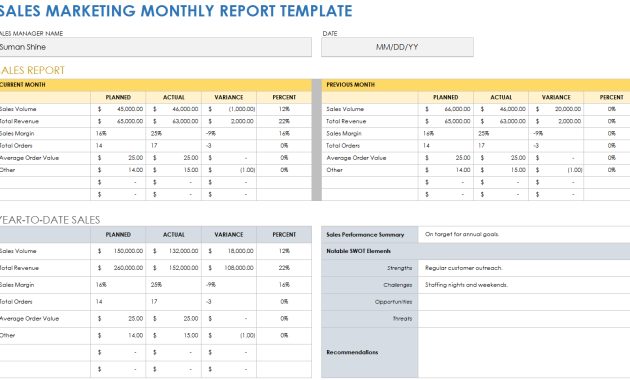Select the Average Order Value label in Previous Month

click(x=356, y=158)
